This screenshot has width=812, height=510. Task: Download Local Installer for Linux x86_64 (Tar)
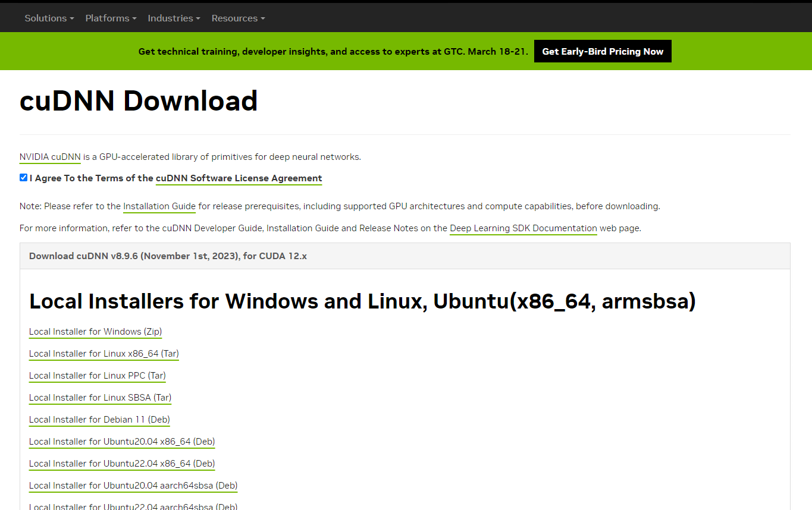pyautogui.click(x=104, y=354)
